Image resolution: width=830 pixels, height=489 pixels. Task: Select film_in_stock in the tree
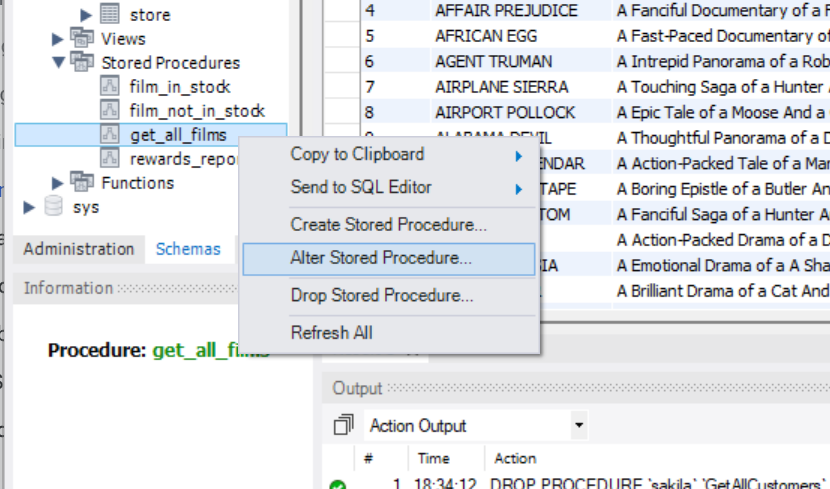click(x=180, y=86)
